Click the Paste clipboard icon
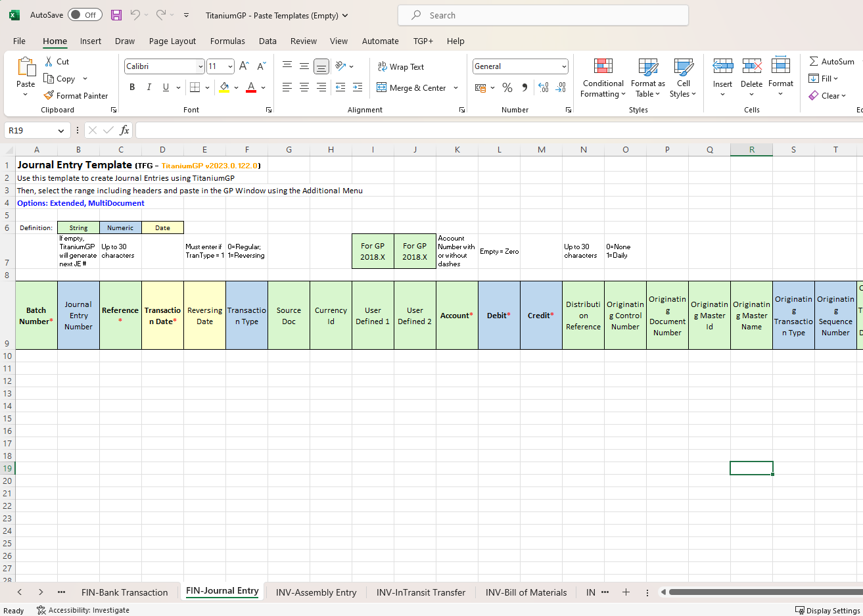This screenshot has width=863, height=616. click(26, 67)
